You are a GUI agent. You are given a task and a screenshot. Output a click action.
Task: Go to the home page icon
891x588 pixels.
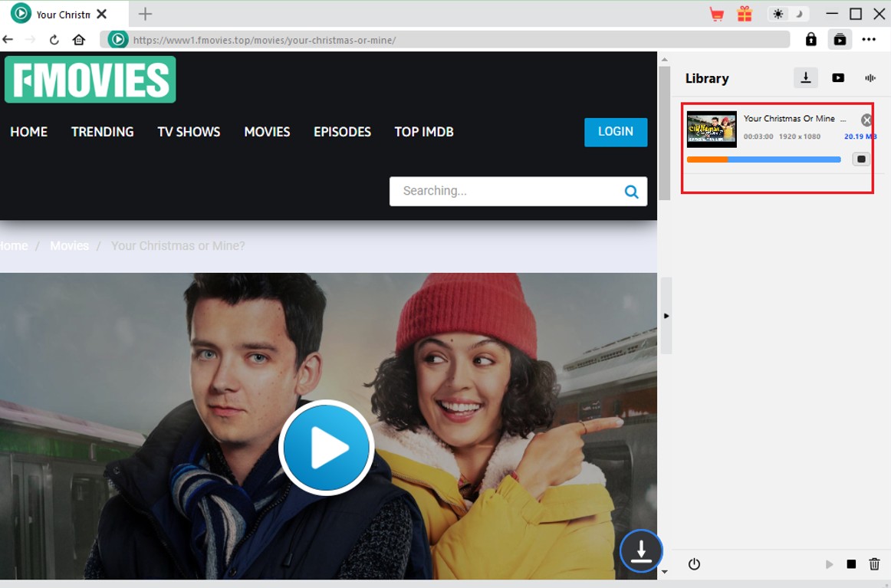pos(78,40)
